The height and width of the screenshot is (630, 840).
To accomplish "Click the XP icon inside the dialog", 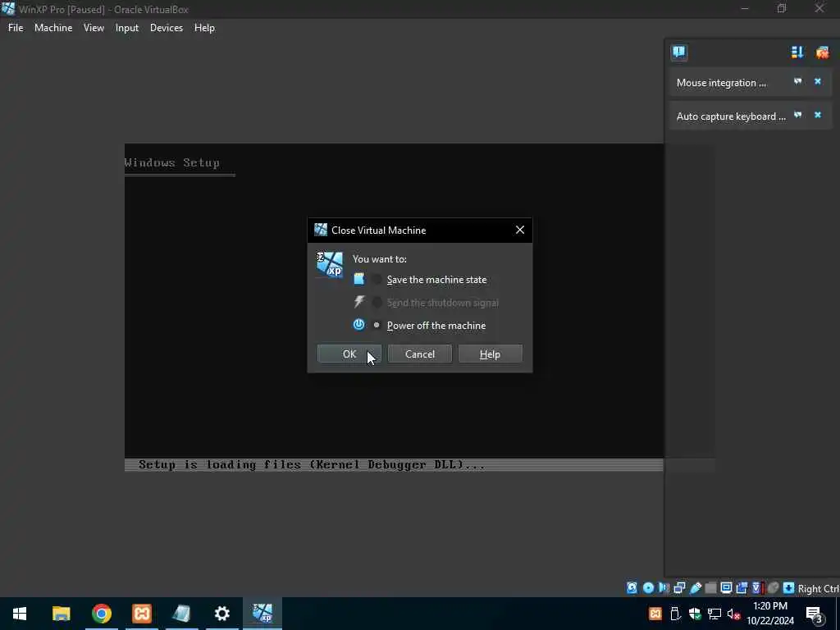I will [330, 265].
